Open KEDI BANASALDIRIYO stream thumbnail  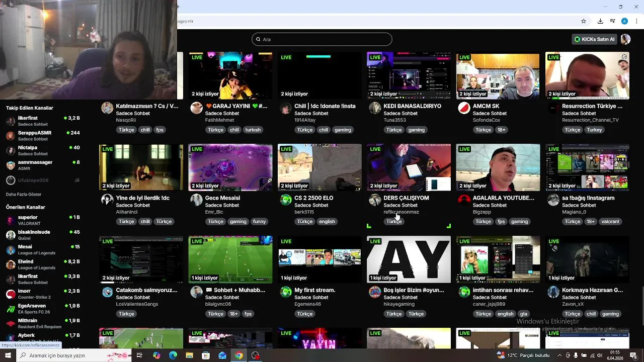tap(409, 75)
